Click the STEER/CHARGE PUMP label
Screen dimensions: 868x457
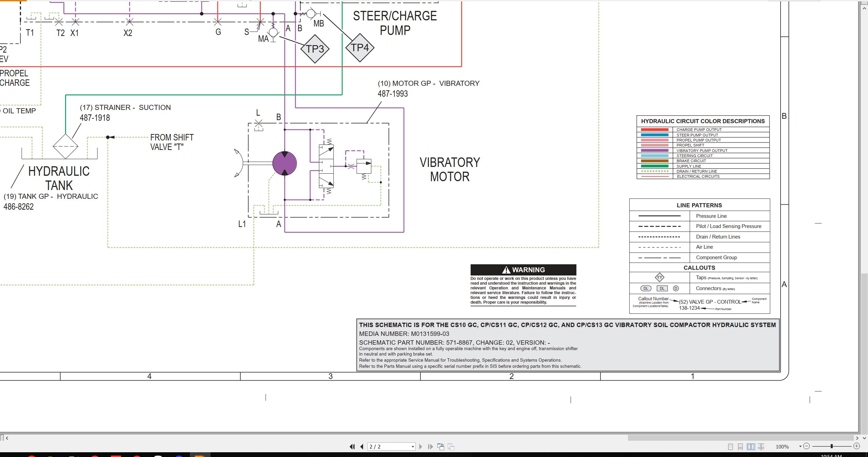click(x=395, y=23)
